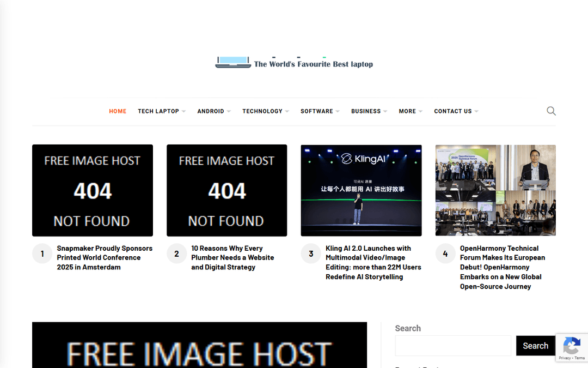The image size is (588, 368).
Task: Expand the SOFTWARE dropdown arrow
Action: (x=338, y=112)
